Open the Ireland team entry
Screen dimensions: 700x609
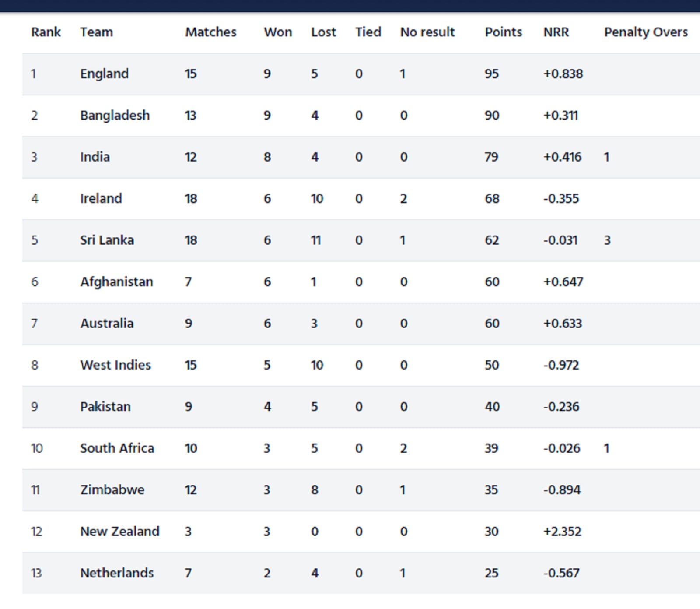[x=101, y=198]
